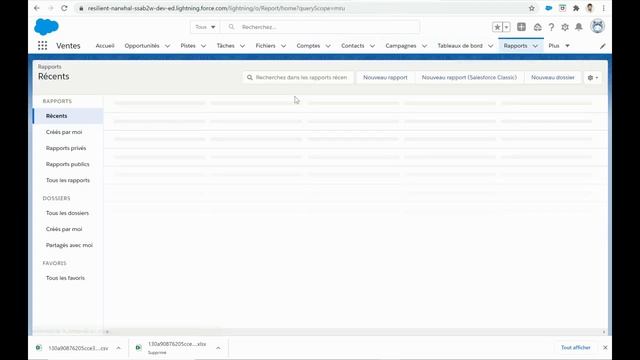Open the Chrome three-dot menu
Screen dimensions: 640x360
[603, 8]
